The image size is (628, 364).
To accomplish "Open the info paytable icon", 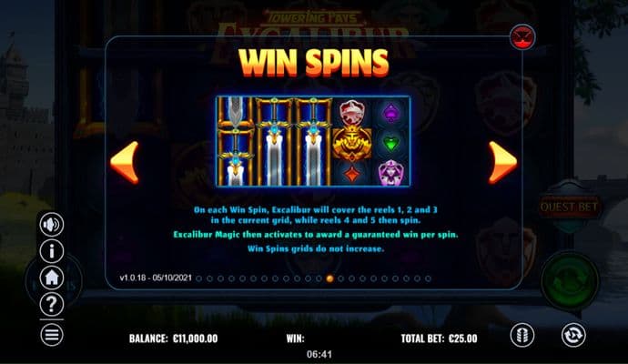I will [x=52, y=251].
